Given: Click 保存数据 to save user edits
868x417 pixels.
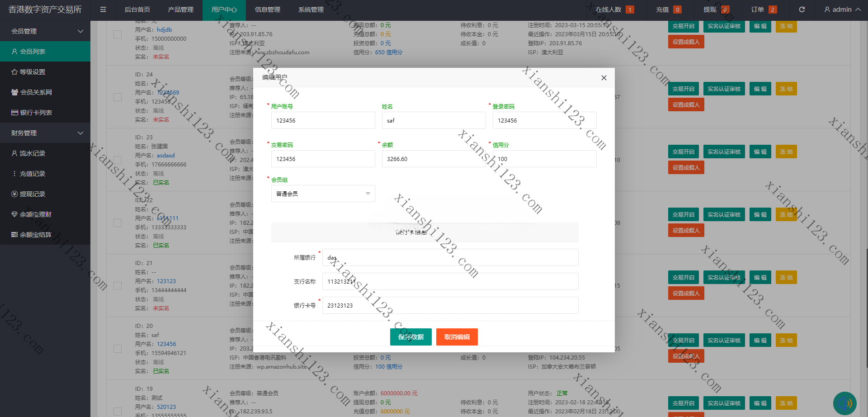Looking at the screenshot, I should click(411, 337).
